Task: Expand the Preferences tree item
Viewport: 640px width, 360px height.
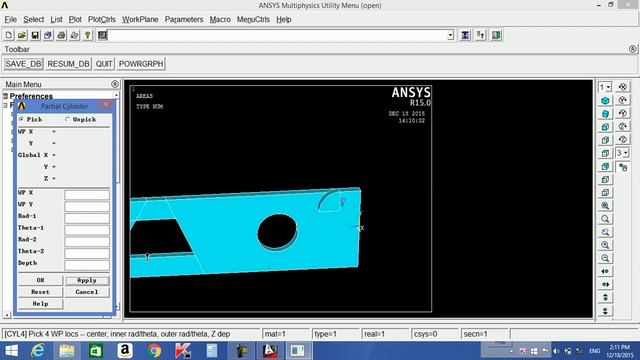Action: coord(6,96)
